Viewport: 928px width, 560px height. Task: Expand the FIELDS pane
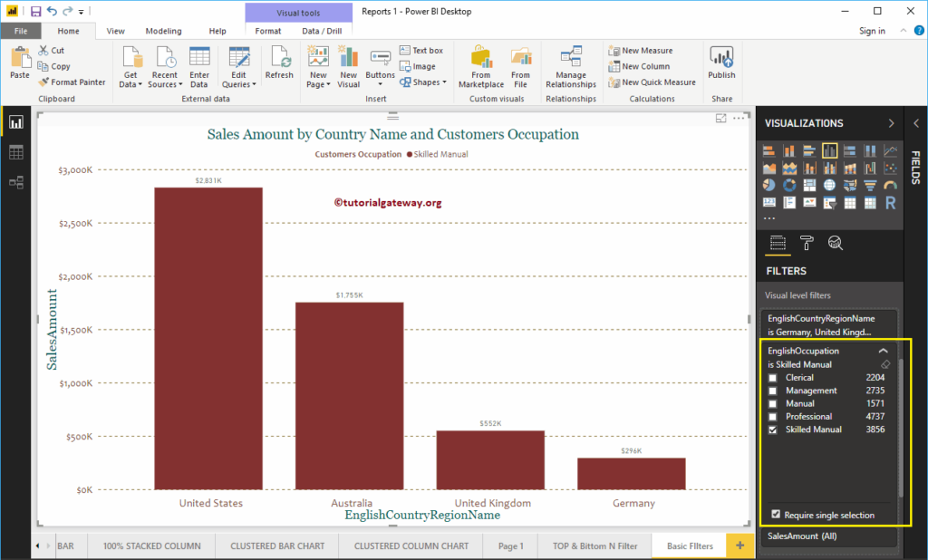coord(915,123)
